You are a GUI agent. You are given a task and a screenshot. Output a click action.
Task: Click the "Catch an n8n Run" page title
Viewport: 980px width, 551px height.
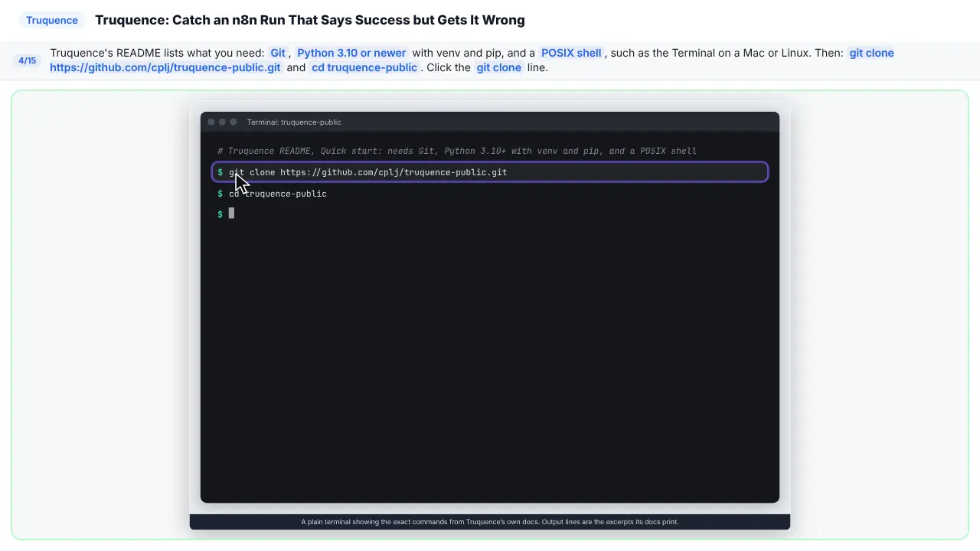coord(310,20)
